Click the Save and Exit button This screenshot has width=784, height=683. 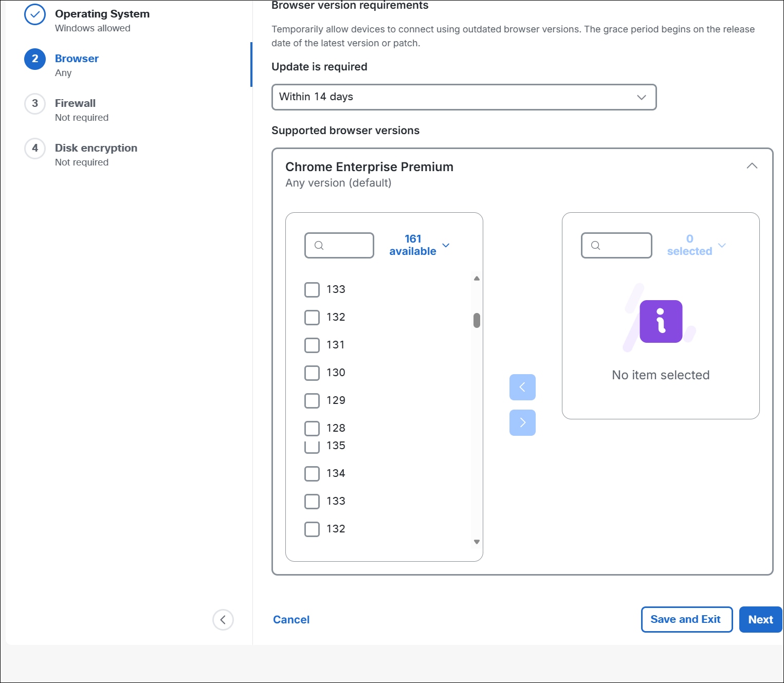[687, 620]
